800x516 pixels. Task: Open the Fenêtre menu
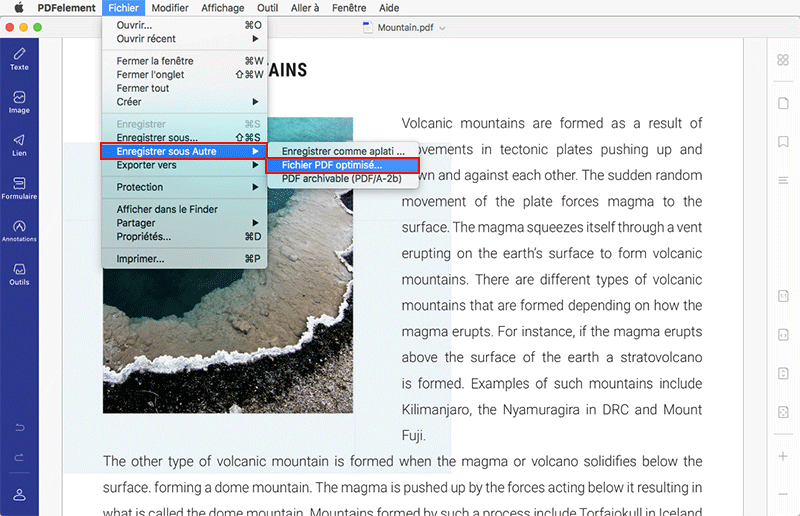click(x=349, y=8)
